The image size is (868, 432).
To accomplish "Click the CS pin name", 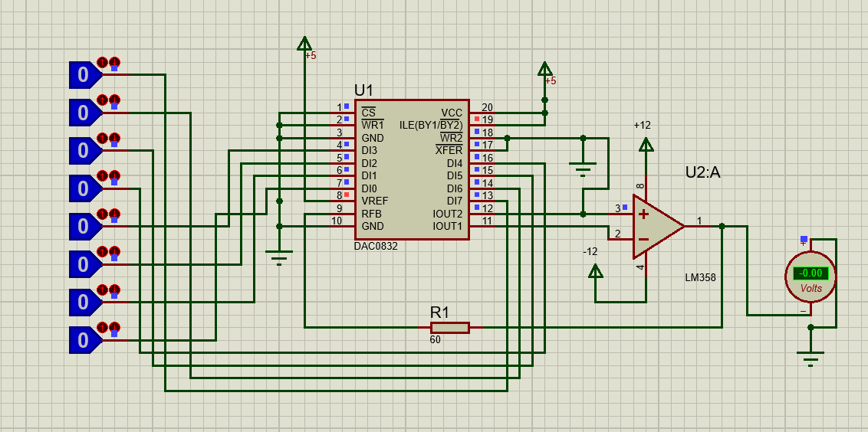I will point(368,113).
